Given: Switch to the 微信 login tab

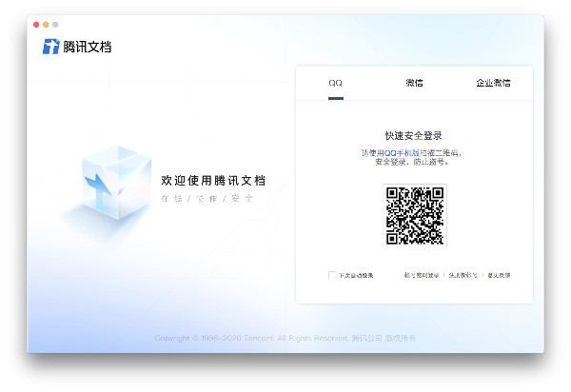Looking at the screenshot, I should 414,83.
